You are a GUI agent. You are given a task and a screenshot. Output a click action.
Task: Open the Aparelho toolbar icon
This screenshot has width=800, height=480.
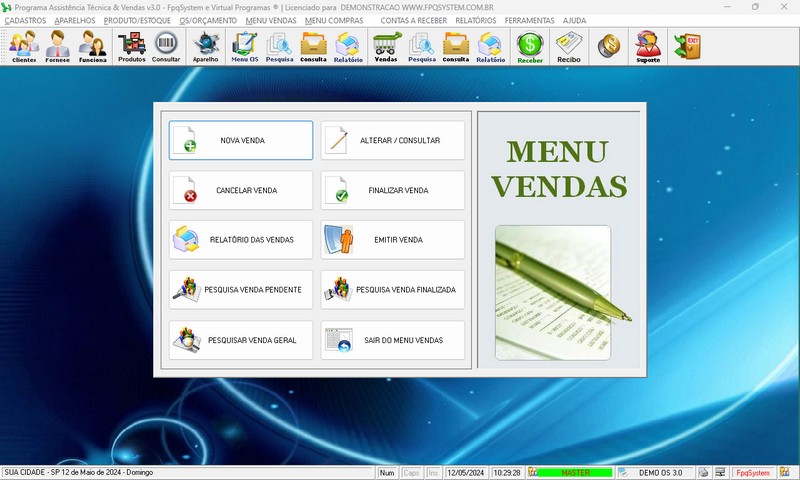[206, 46]
